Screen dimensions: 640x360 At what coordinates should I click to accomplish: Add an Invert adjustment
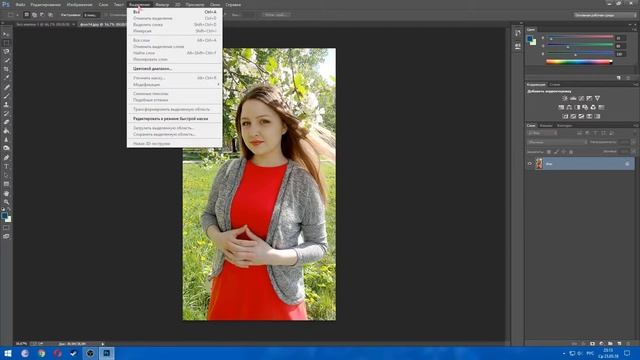pyautogui.click(x=565, y=116)
